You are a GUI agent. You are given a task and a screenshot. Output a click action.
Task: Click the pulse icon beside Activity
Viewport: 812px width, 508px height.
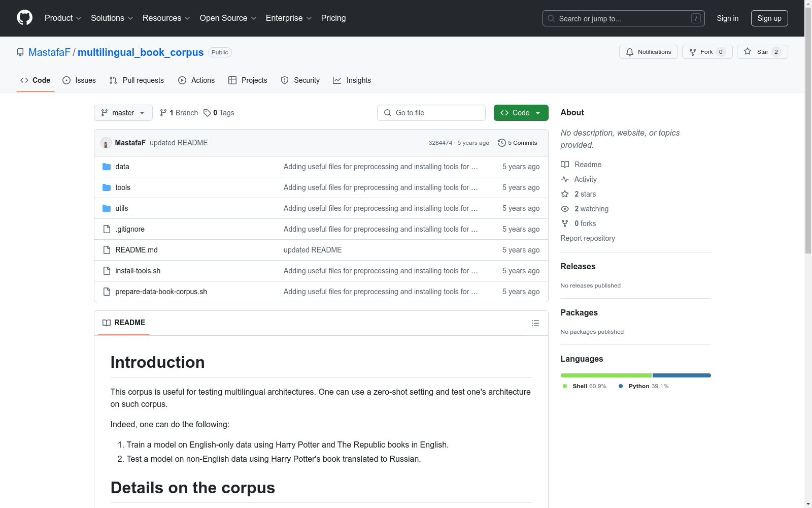pyautogui.click(x=565, y=179)
